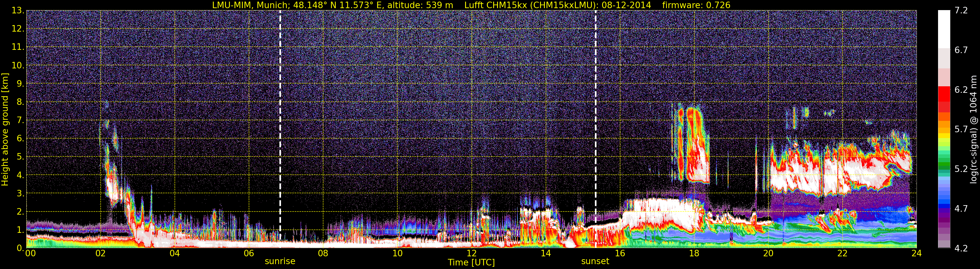Image resolution: width=980 pixels, height=269 pixels.
Task: Click the 5.7 colorbar label
Action: 961,129
